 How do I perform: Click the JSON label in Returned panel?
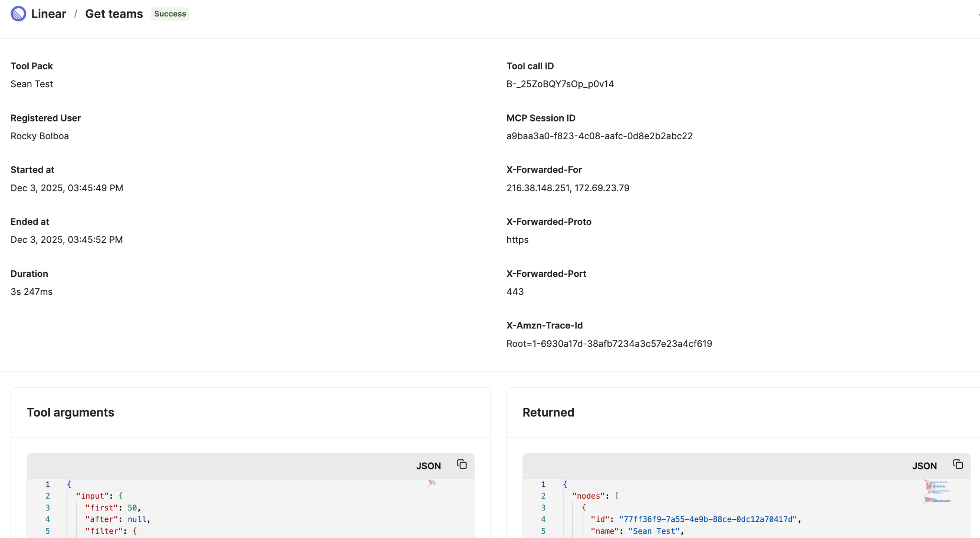924,466
